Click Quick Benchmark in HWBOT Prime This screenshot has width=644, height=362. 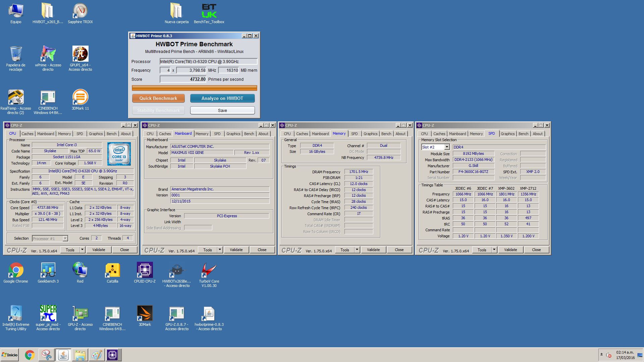pos(158,98)
